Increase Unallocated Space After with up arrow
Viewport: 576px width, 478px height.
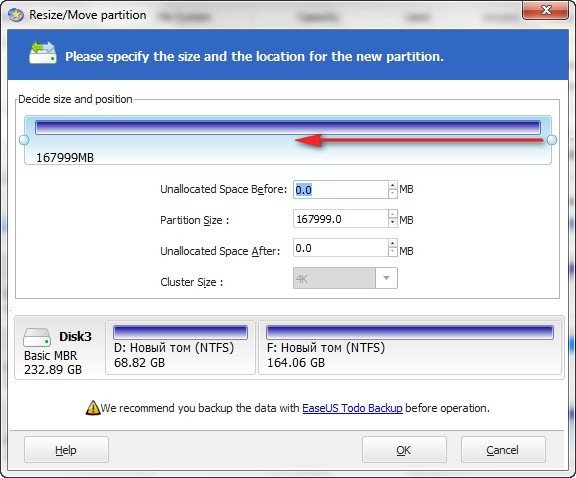pyautogui.click(x=393, y=244)
